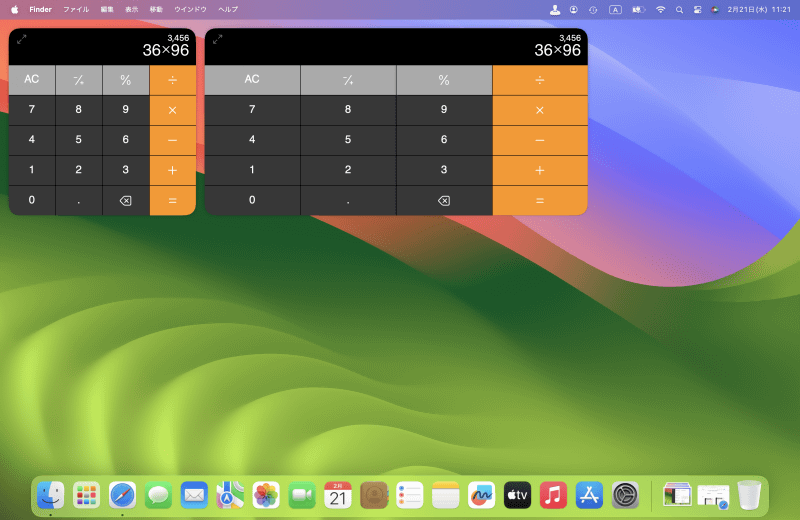Open Music from the Dock
This screenshot has height=520, width=800.
coord(553,495)
